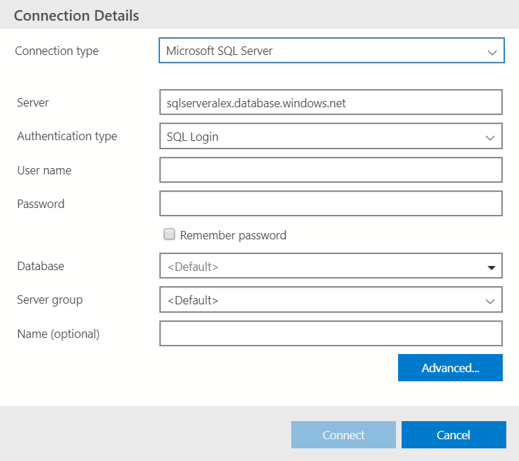Click the Server group label

click(50, 300)
